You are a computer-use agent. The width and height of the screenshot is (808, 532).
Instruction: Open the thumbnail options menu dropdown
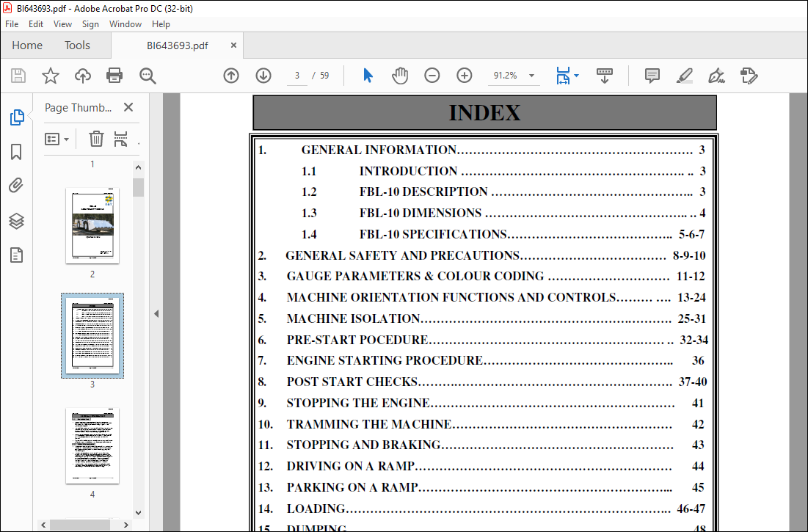click(57, 139)
